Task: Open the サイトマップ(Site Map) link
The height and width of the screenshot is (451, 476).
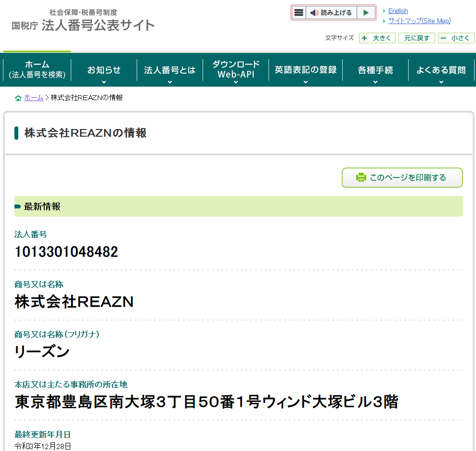Action: [419, 21]
